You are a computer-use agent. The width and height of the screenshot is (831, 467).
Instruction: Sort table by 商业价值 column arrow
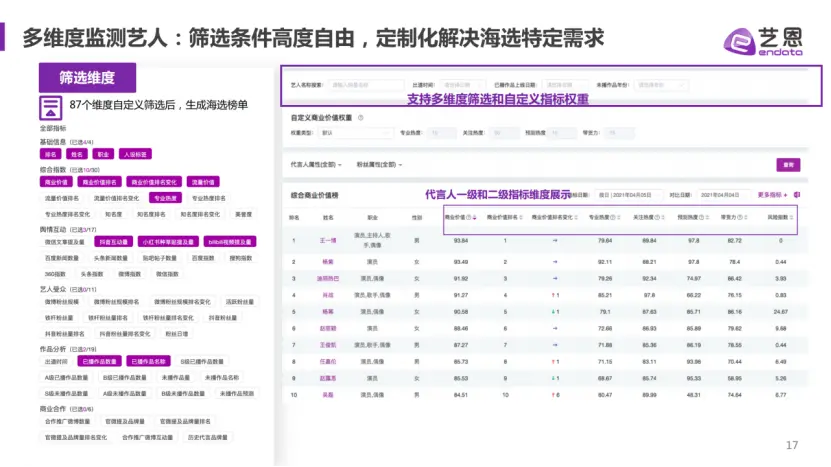pyautogui.click(x=474, y=217)
